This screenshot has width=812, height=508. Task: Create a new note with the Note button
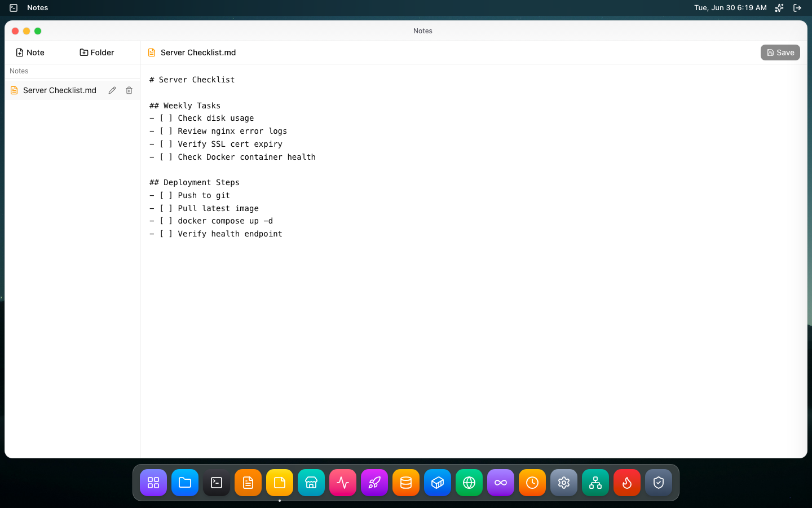30,52
